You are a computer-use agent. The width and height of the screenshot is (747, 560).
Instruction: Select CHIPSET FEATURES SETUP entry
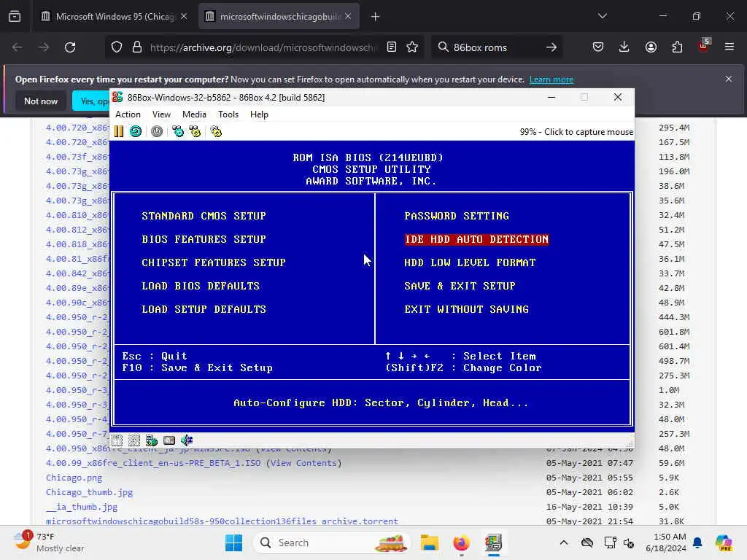214,262
